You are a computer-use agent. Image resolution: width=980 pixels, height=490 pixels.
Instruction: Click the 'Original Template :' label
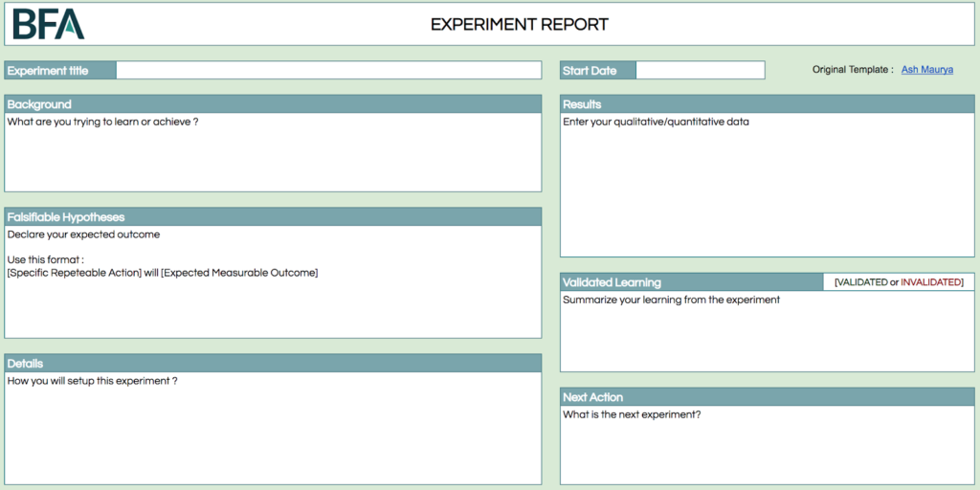pos(853,70)
